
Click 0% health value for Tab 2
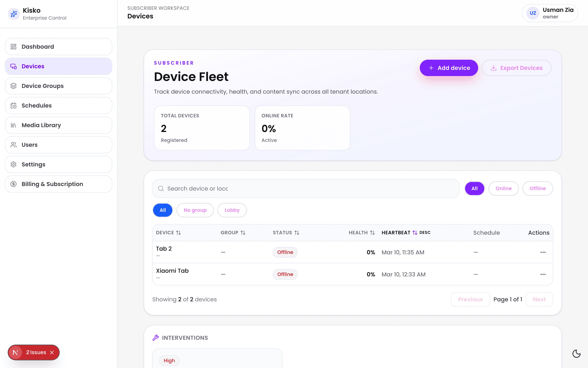[x=371, y=252]
